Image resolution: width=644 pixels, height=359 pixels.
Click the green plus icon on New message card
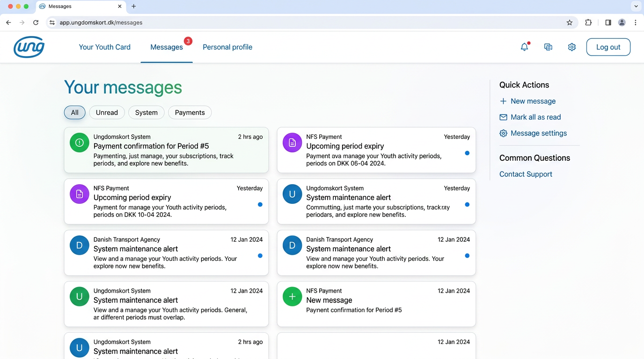pyautogui.click(x=293, y=296)
